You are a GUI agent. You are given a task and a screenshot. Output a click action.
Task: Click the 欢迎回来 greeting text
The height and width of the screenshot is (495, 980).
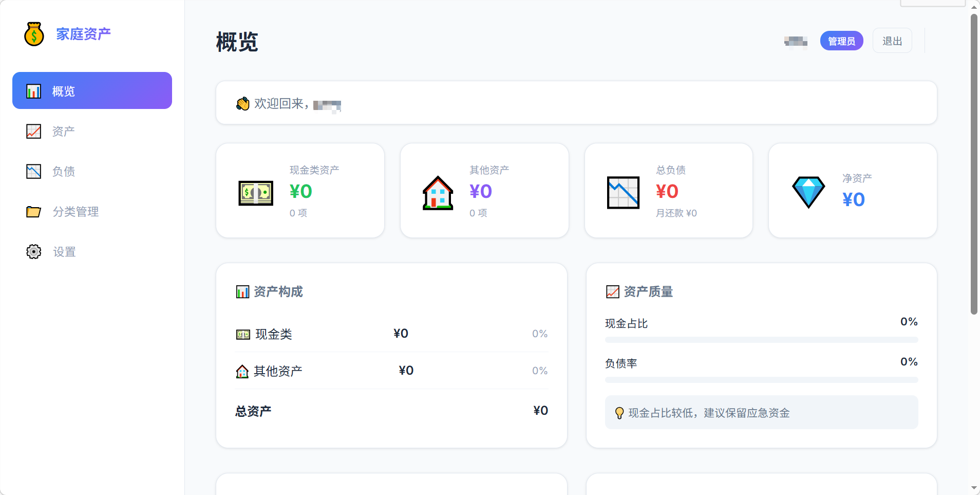point(281,104)
